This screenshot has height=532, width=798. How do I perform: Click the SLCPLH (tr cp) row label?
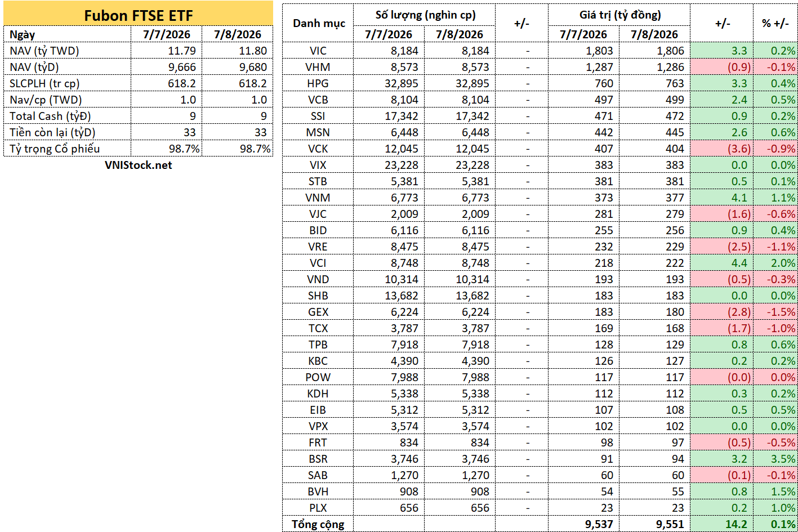click(67, 83)
